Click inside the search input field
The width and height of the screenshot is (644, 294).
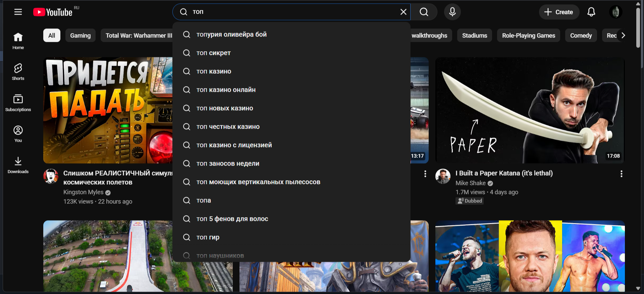point(292,12)
